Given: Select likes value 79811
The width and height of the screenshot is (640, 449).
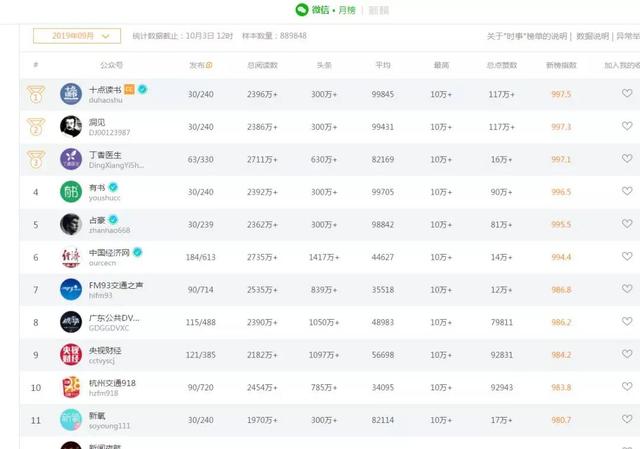Looking at the screenshot, I should pos(502,322).
